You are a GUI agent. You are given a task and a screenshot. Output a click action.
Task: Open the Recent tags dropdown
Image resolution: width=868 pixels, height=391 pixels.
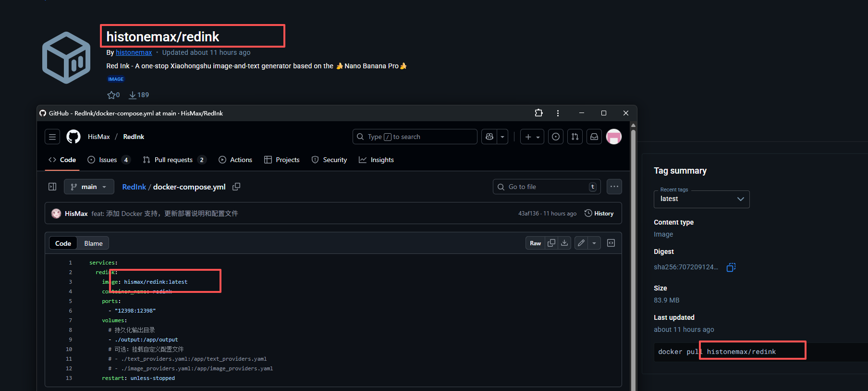701,199
